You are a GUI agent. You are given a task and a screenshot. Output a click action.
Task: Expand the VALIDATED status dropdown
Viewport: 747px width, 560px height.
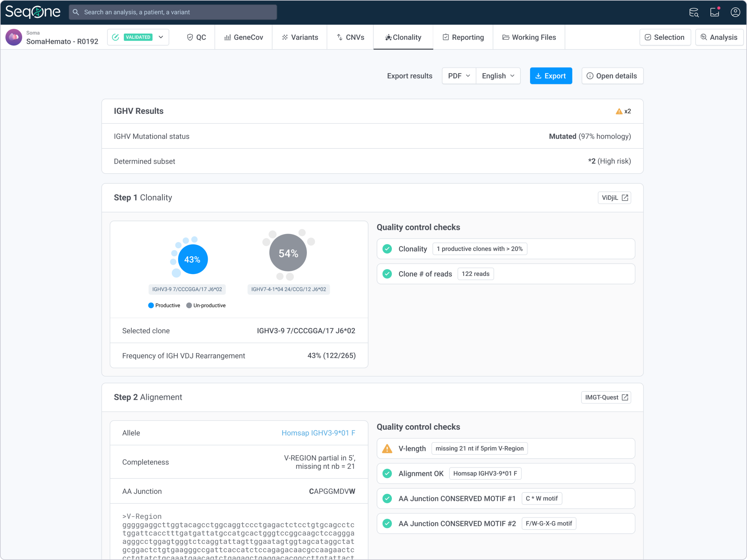161,37
